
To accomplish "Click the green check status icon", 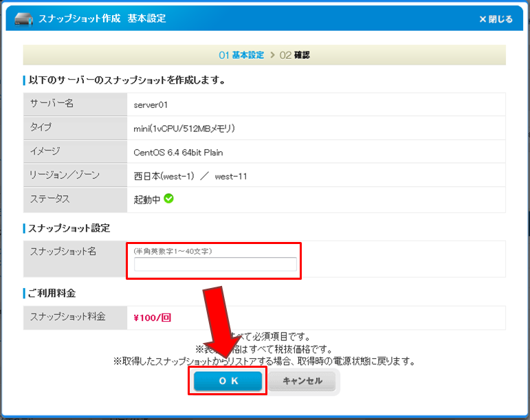I will point(168,199).
